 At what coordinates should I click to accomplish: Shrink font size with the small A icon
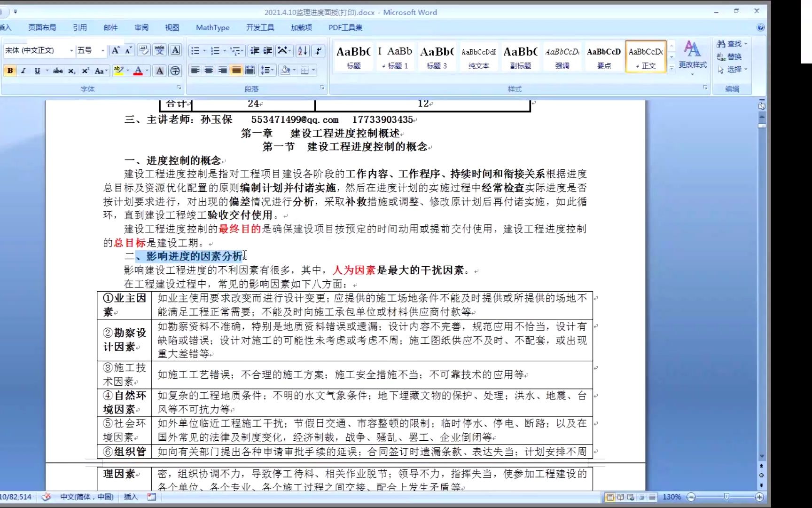click(x=128, y=50)
